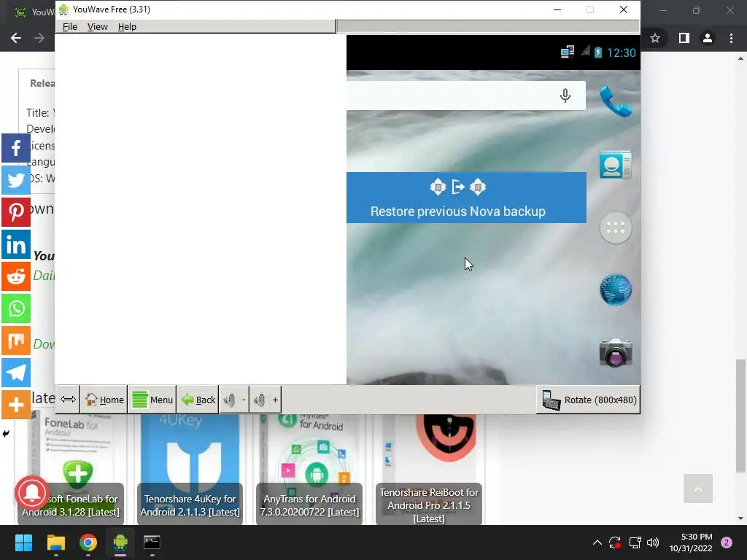This screenshot has height=560, width=747.
Task: Open Tenorshare ReiBoot for Android Pro article
Action: click(x=429, y=469)
